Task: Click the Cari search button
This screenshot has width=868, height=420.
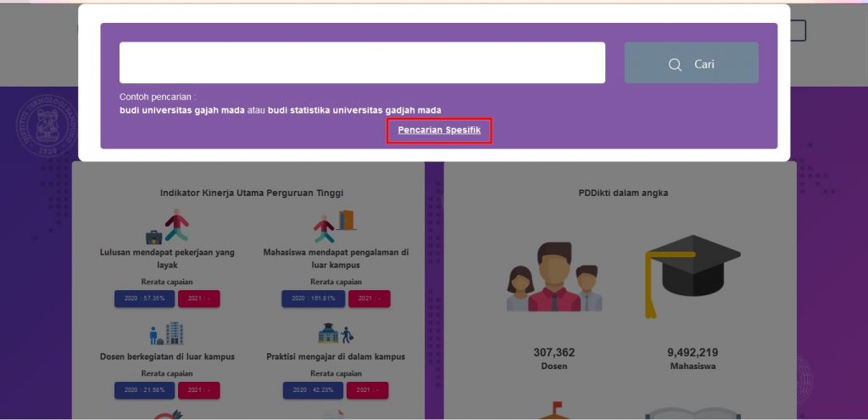Action: click(692, 63)
